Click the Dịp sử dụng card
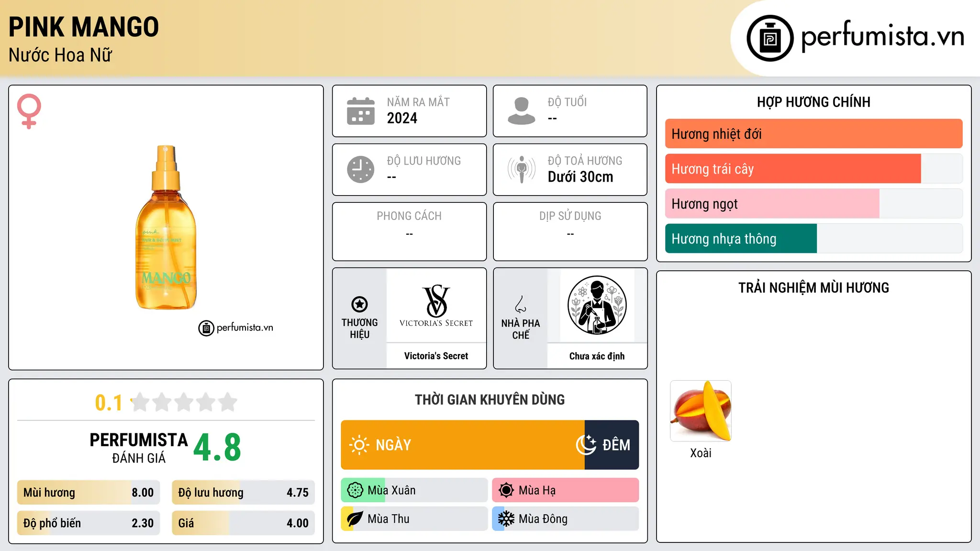The image size is (980, 551). tap(570, 231)
